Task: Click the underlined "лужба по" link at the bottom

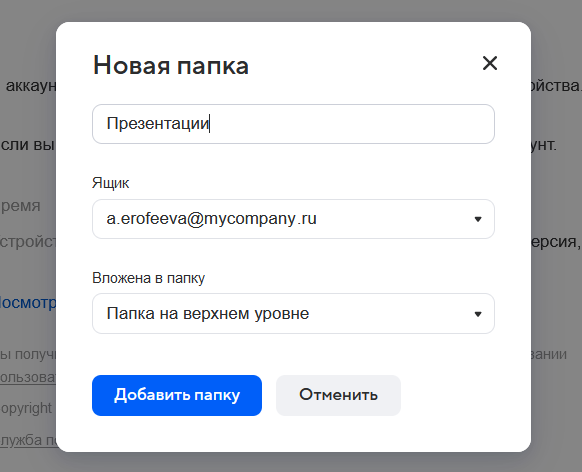Action: click(28, 440)
